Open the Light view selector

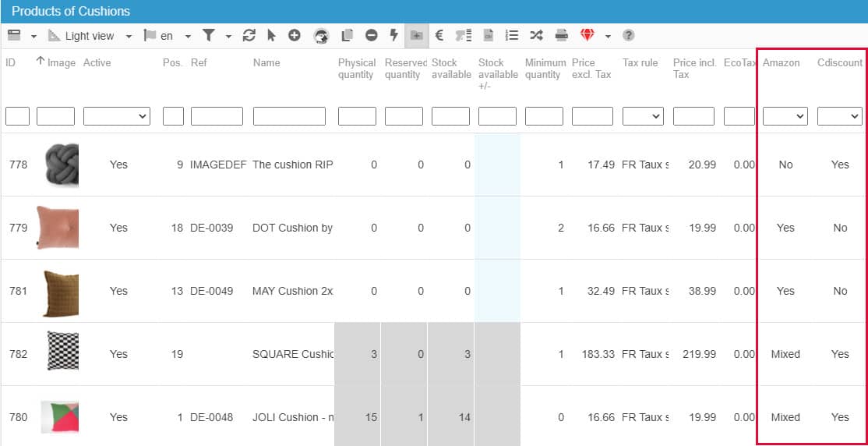90,36
